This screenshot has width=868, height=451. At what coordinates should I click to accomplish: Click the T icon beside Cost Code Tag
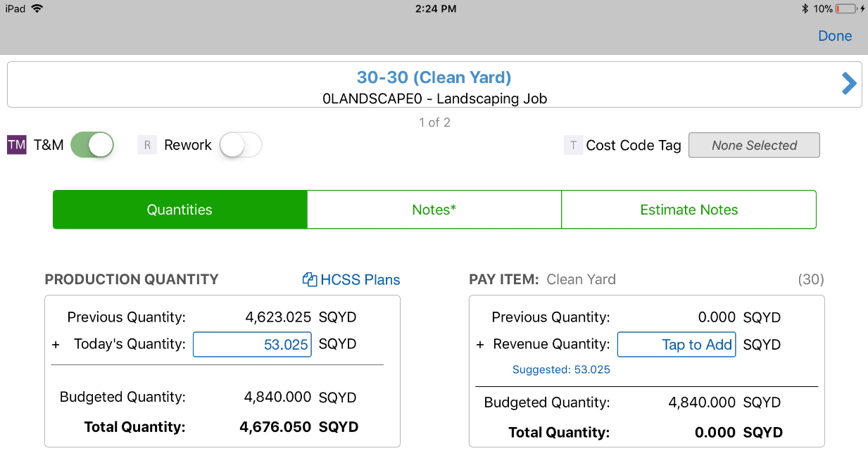coord(572,144)
